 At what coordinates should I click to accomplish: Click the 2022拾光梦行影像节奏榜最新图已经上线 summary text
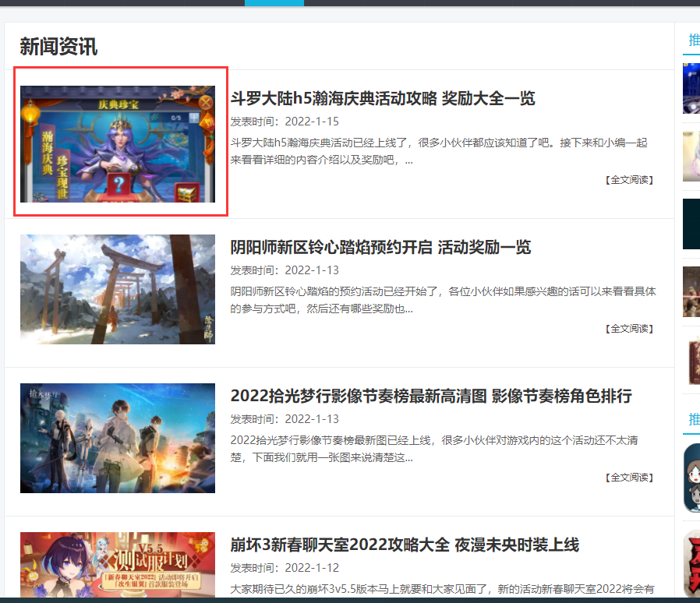[434, 449]
